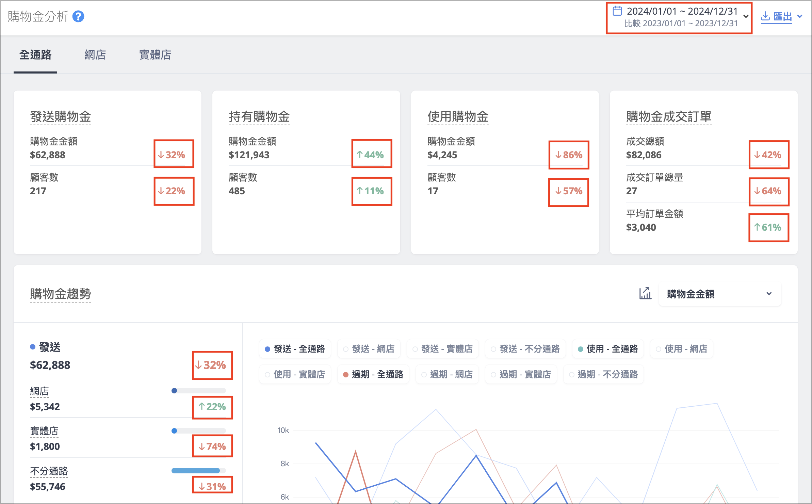Click the 不分通路 label in trend breakdown
The height and width of the screenshot is (504, 812).
coord(49,471)
